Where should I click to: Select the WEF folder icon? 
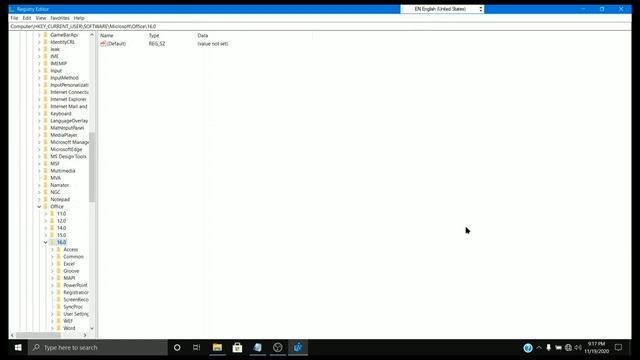click(59, 321)
